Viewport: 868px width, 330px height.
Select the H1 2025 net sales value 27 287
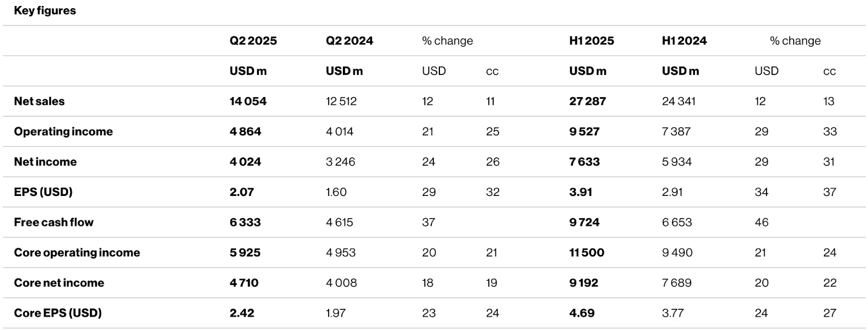588,101
